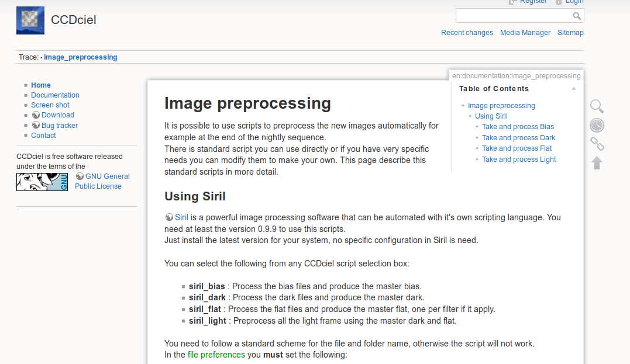Click the globe icon beside Siril link

(169, 217)
